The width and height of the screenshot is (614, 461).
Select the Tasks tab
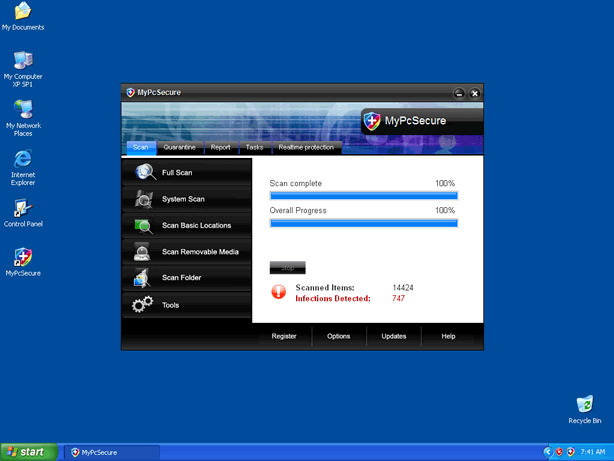(254, 147)
